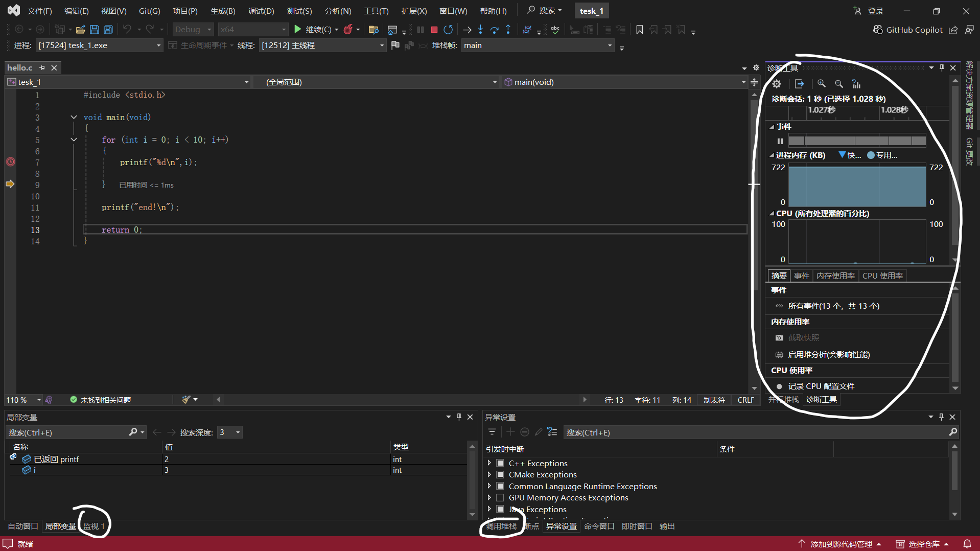The image size is (980, 551).
Task: Click the Step Over arrow icon
Action: (x=494, y=30)
